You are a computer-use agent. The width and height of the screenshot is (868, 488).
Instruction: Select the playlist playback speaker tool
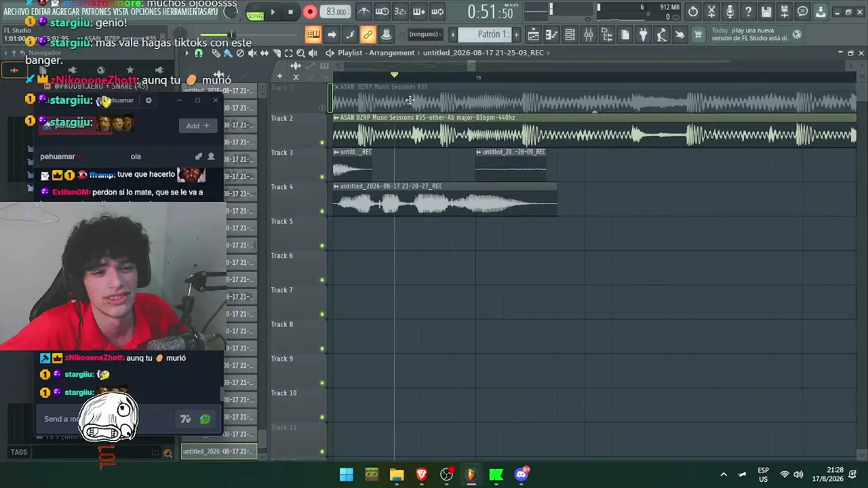click(313, 53)
